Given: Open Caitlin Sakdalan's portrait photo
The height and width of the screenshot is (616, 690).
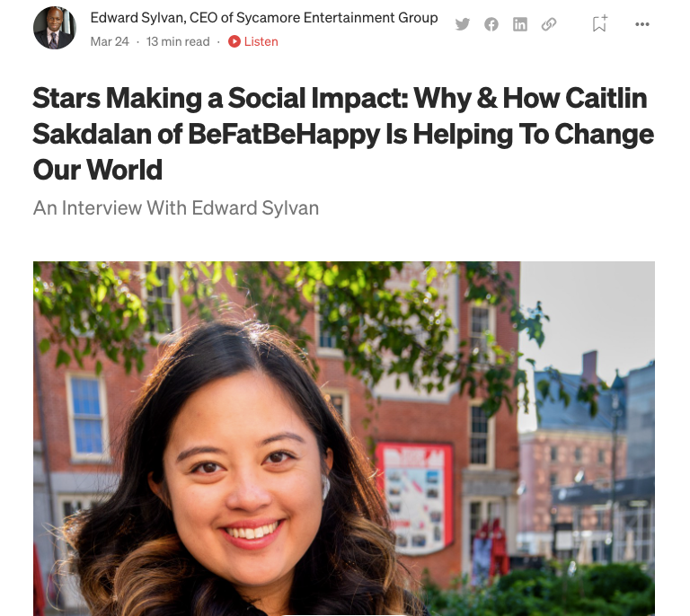Looking at the screenshot, I should tap(344, 438).
